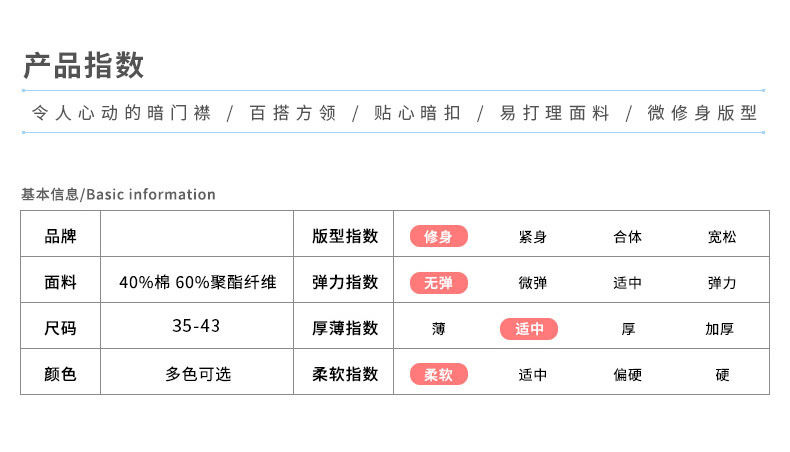Click the 35-43 size value cell

[196, 327]
